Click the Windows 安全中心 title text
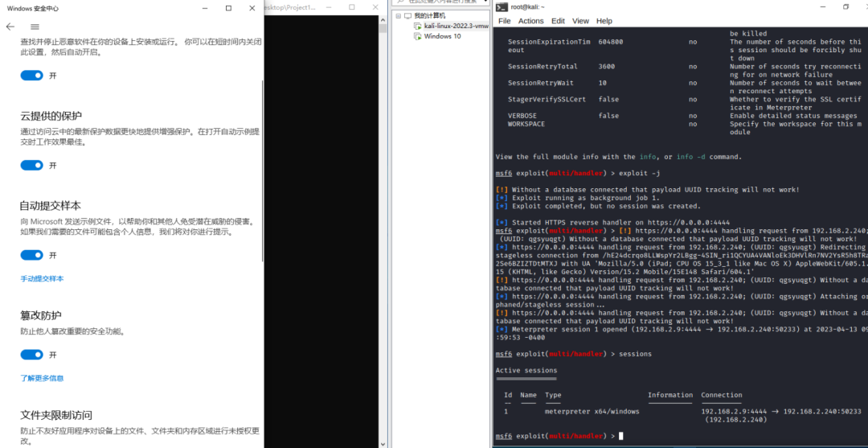Screen dimensions: 868x448 point(33,9)
